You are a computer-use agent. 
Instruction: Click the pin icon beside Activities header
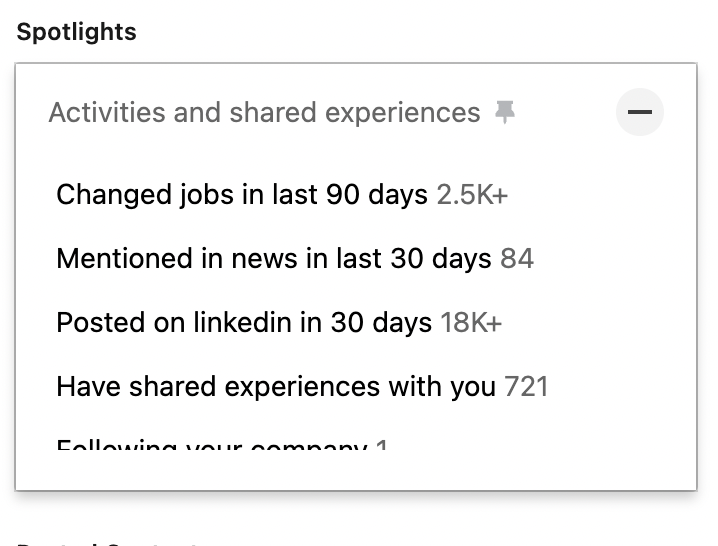(x=506, y=113)
